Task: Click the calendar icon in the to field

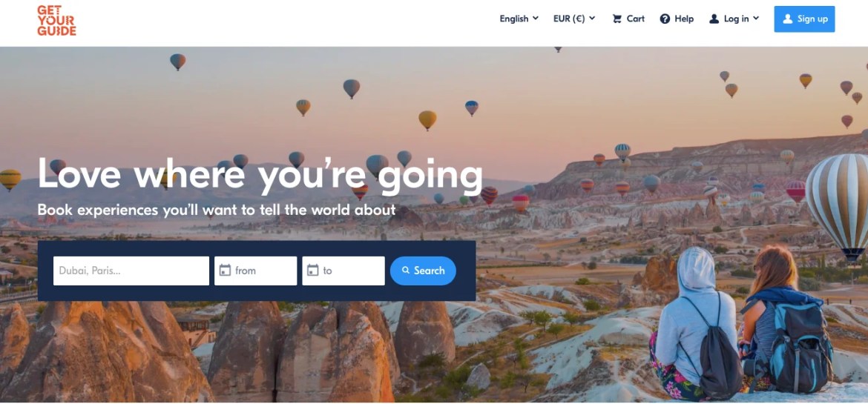Action: point(313,271)
